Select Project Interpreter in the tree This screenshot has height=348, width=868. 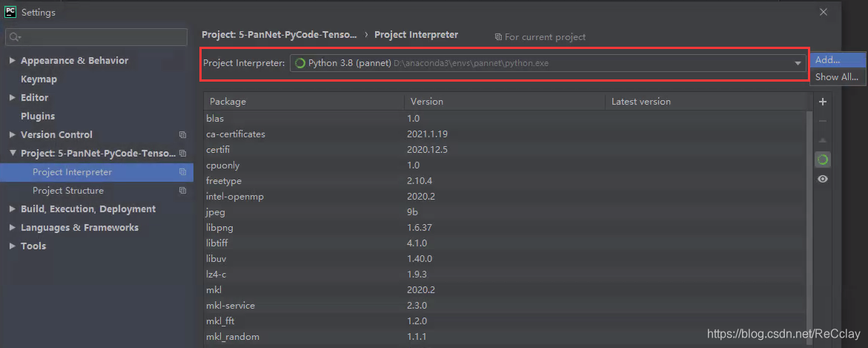click(x=96, y=172)
